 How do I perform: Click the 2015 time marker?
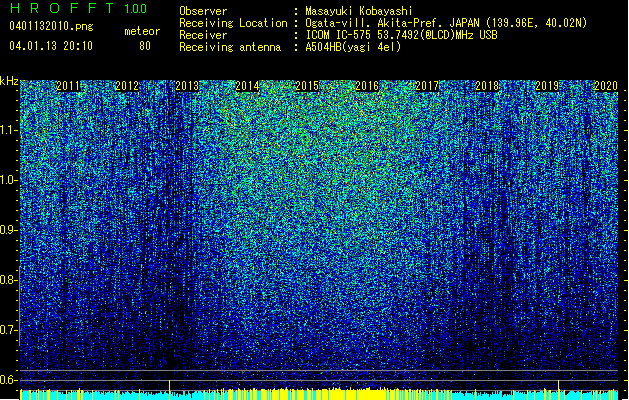(x=307, y=86)
